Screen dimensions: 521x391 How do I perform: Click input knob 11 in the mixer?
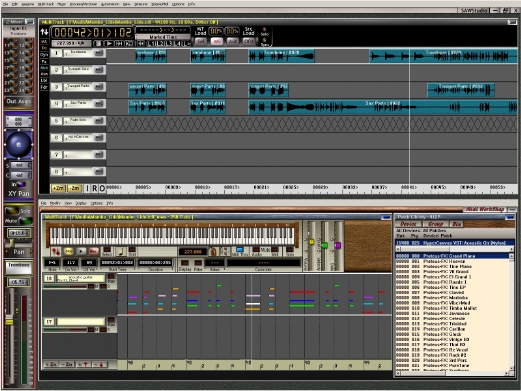point(14,45)
